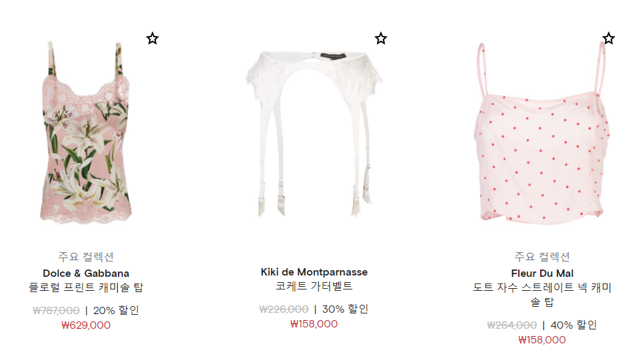Open the white garter belt product image

pos(314,133)
